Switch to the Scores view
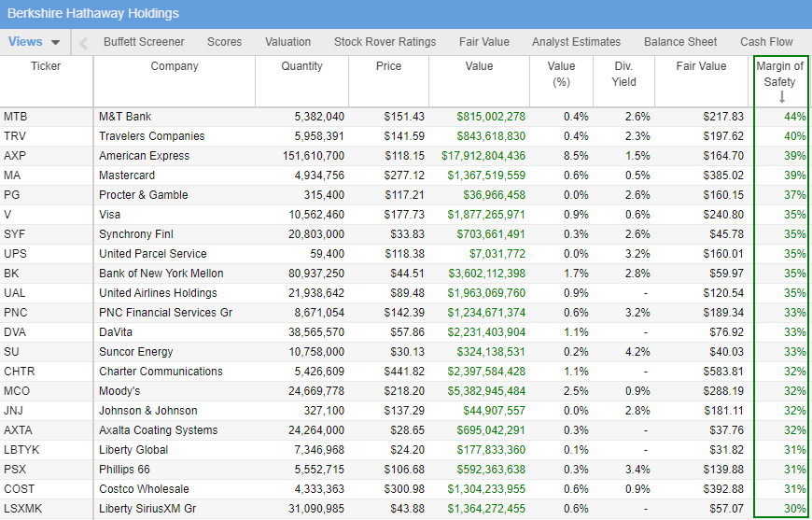Image resolution: width=812 pixels, height=520 pixels. [224, 42]
